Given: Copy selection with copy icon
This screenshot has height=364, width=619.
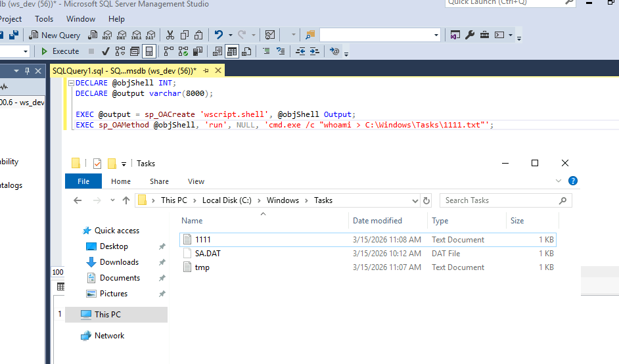Looking at the screenshot, I should pyautogui.click(x=185, y=35).
